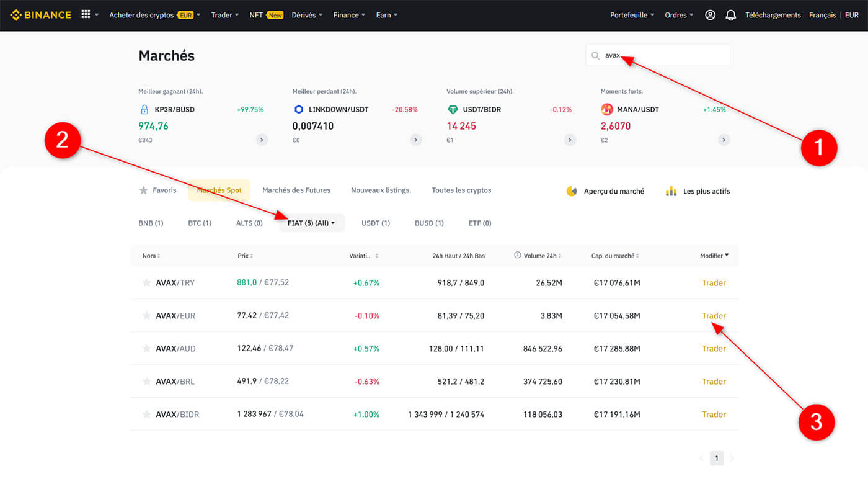This screenshot has width=868, height=484.
Task: Go to previous page arrow
Action: (x=702, y=459)
